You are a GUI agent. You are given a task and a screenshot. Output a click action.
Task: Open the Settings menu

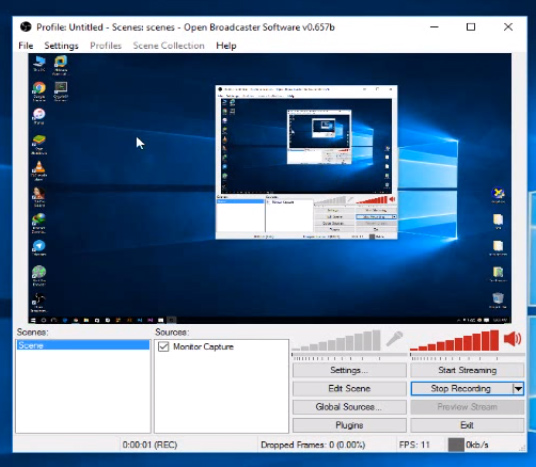click(61, 45)
